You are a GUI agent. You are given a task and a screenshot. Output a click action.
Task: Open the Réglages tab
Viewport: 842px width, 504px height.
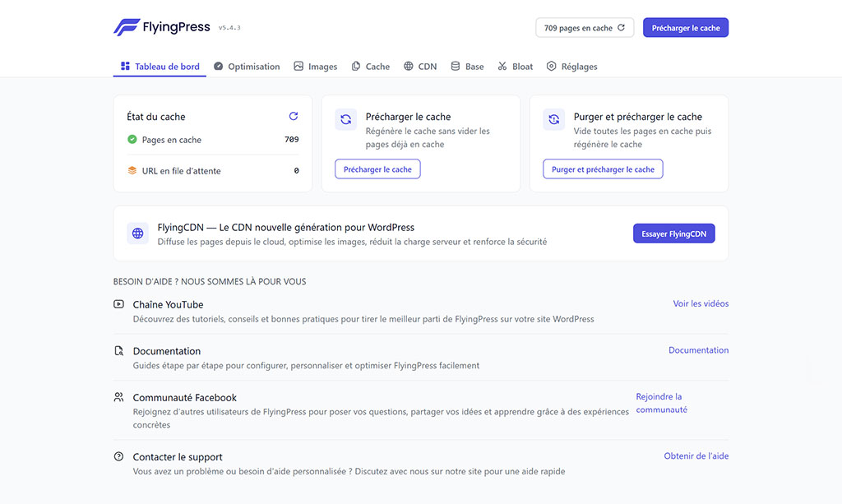tap(572, 67)
